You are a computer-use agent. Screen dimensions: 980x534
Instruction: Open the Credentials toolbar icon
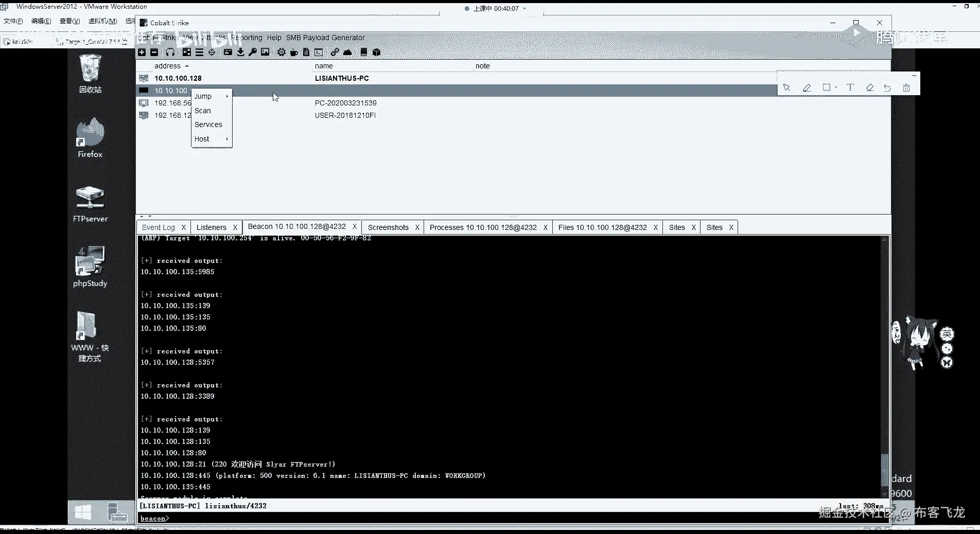coord(228,52)
